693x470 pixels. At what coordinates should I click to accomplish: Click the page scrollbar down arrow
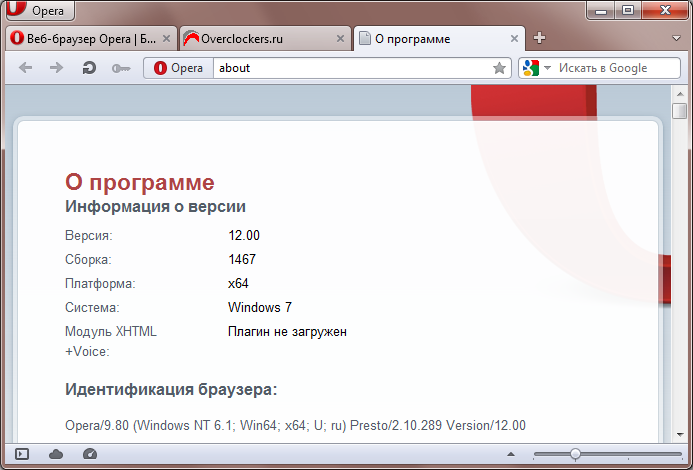680,435
